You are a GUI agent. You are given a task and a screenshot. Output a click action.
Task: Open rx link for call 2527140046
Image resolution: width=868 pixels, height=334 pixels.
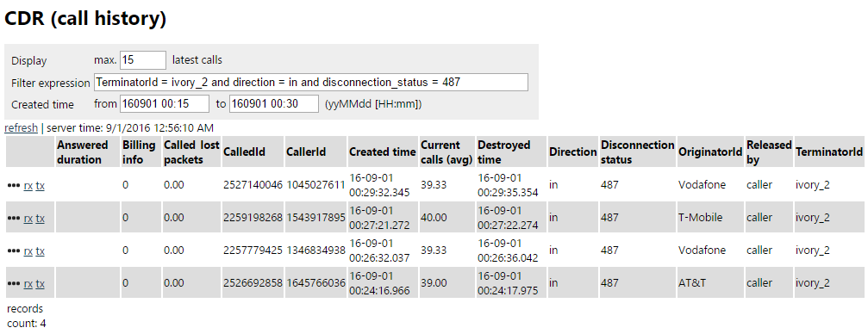click(x=28, y=186)
